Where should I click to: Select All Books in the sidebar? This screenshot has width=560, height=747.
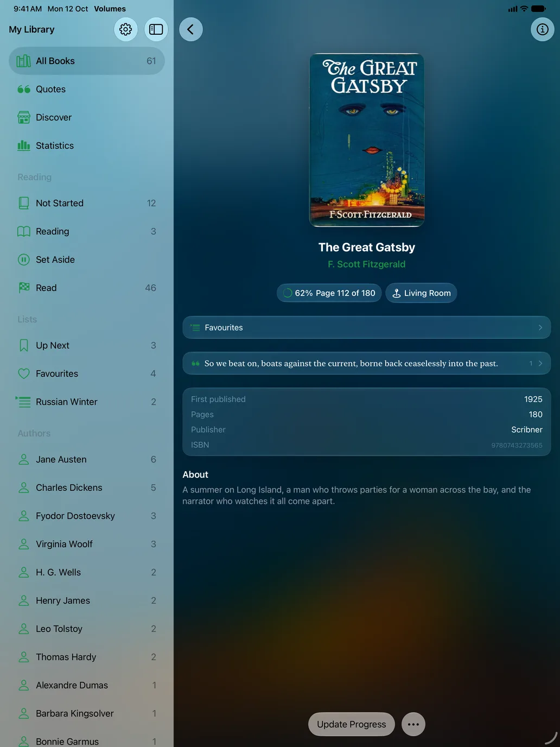pyautogui.click(x=87, y=61)
